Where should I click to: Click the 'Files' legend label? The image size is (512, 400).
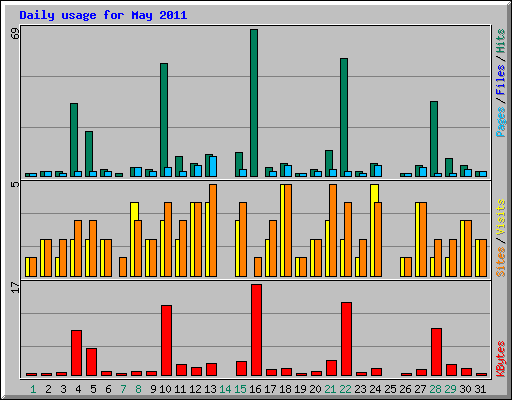(x=501, y=79)
